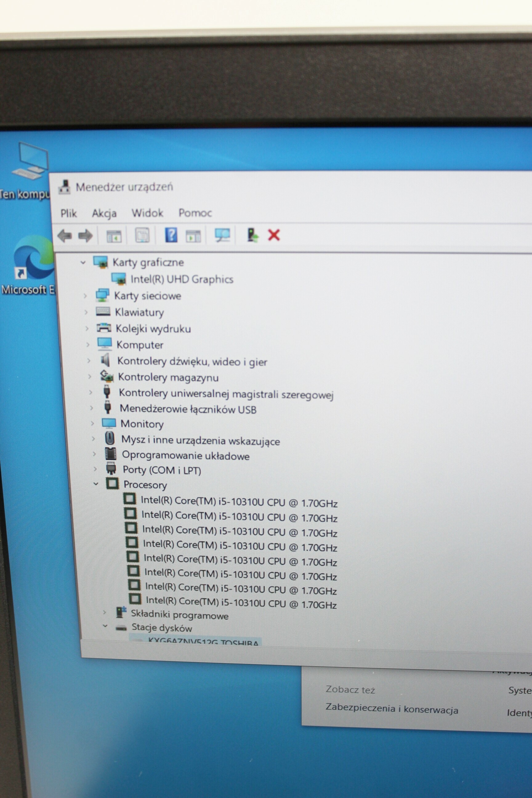This screenshot has width=532, height=798.
Task: Click the Karty sieciowe network icon
Action: [102, 295]
